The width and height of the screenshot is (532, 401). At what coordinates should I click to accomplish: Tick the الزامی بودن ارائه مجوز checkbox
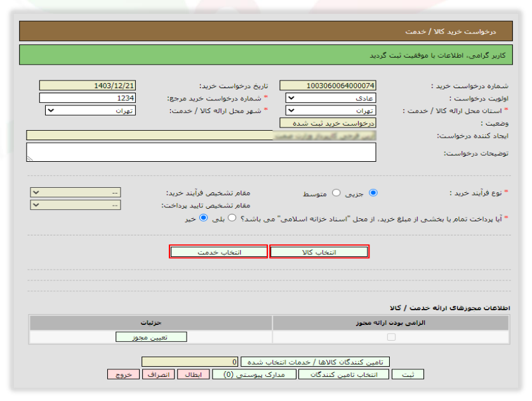[391, 337]
